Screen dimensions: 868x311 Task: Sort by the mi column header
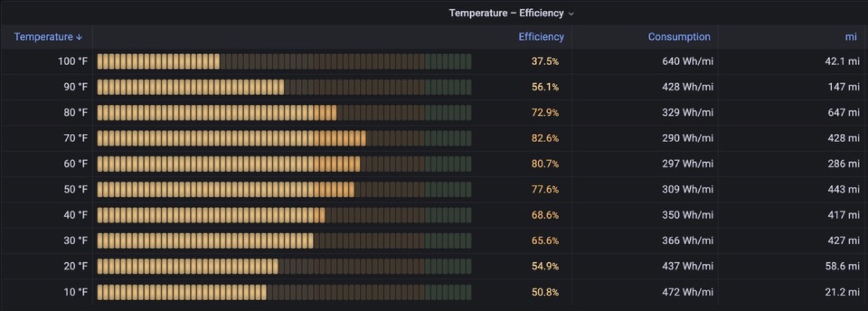(850, 37)
